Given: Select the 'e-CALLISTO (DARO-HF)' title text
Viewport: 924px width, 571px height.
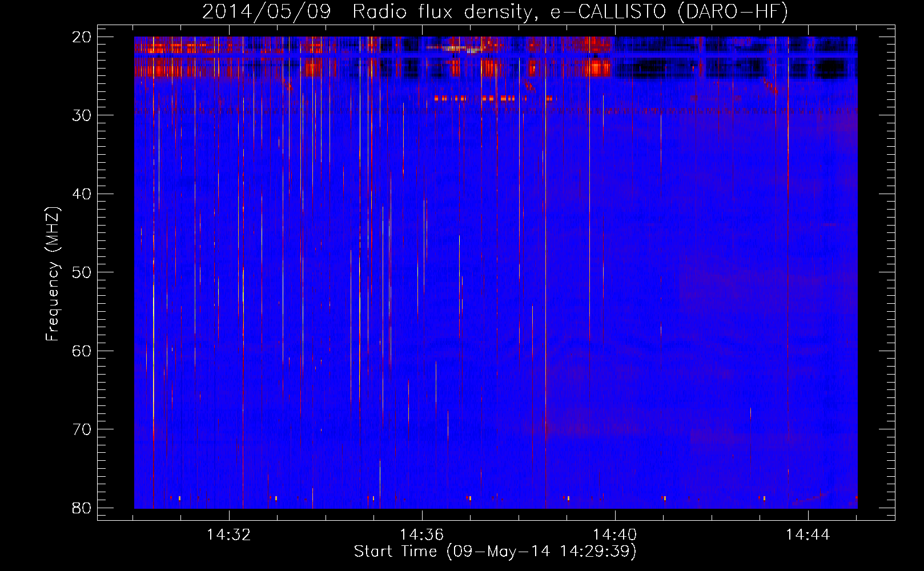Looking at the screenshot, I should (669, 12).
